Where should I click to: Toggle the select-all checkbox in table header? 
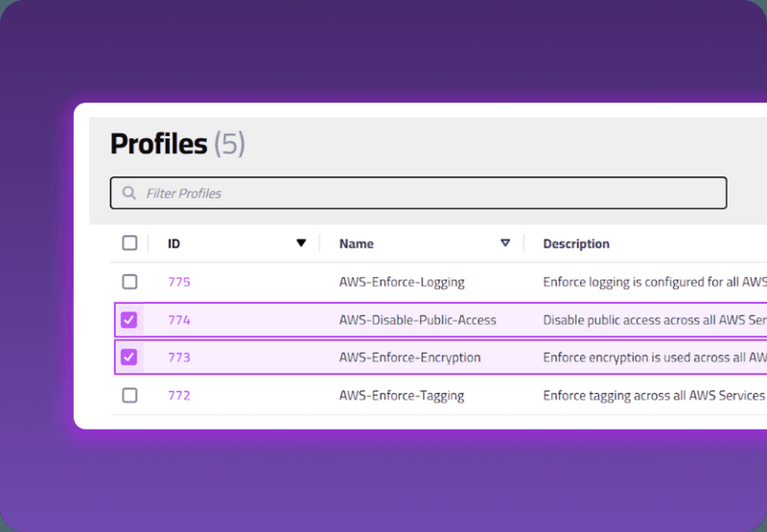point(129,243)
